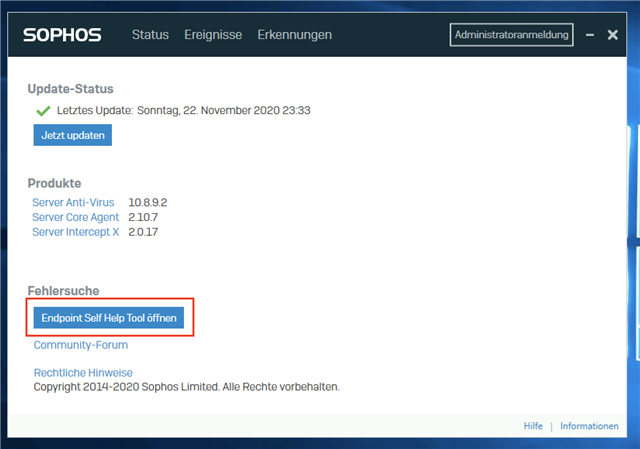Open the Status tab
Image resolution: width=640 pixels, height=449 pixels.
(150, 35)
